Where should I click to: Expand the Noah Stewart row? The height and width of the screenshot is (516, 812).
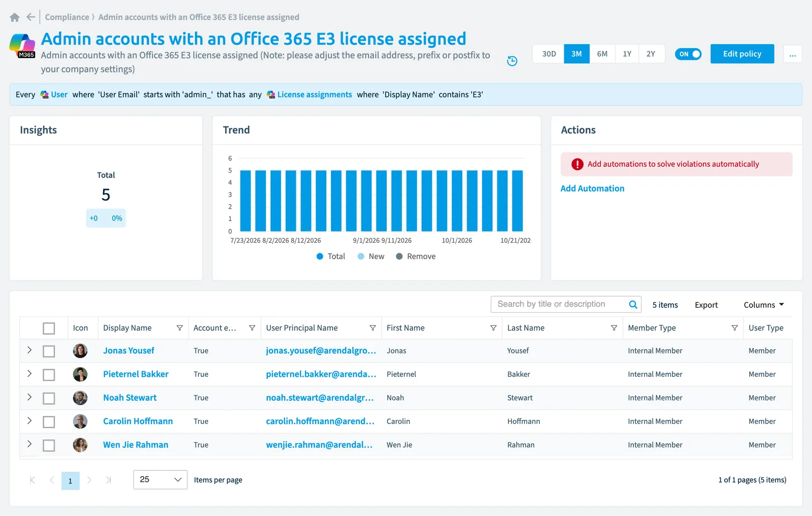[29, 397]
